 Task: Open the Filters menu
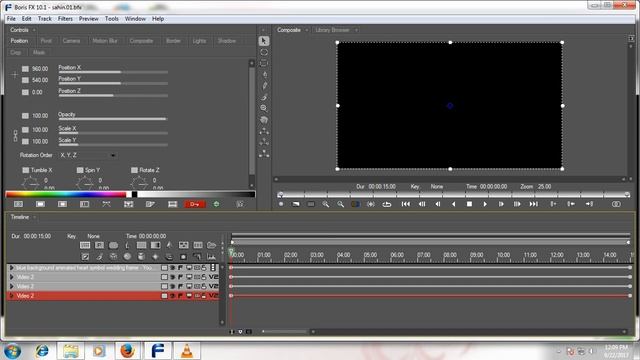coord(65,19)
